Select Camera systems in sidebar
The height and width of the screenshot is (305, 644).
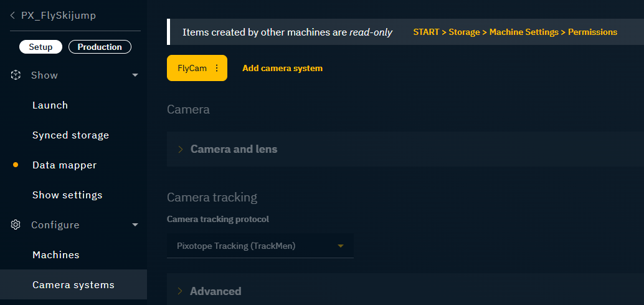73,285
